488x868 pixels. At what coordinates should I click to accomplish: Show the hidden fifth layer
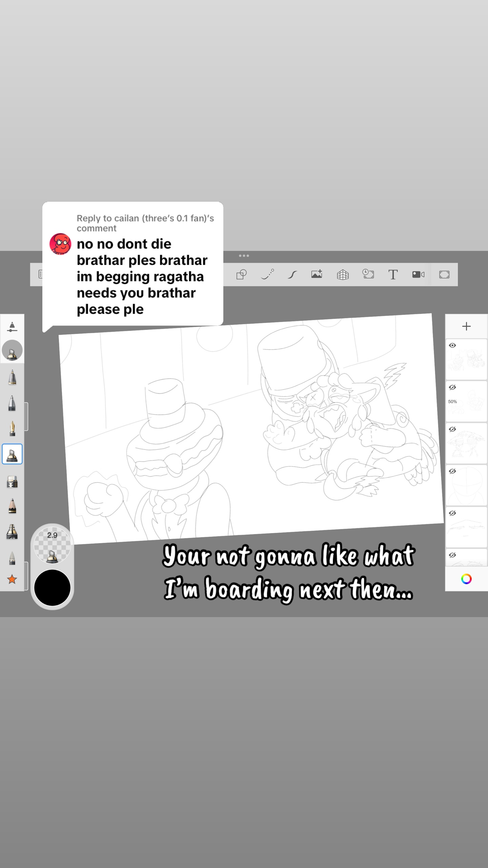click(x=452, y=513)
